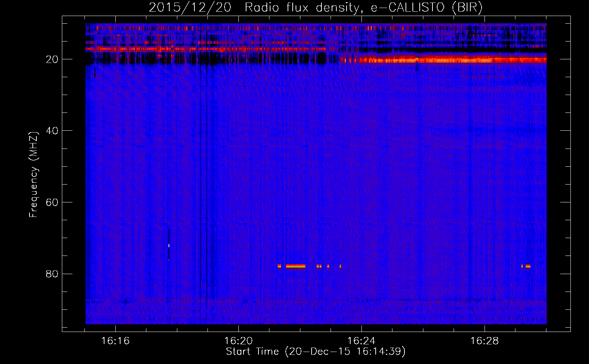The width and height of the screenshot is (589, 364).
Task: Click the 60 MHz frequency tick label
Action: pyautogui.click(x=52, y=202)
